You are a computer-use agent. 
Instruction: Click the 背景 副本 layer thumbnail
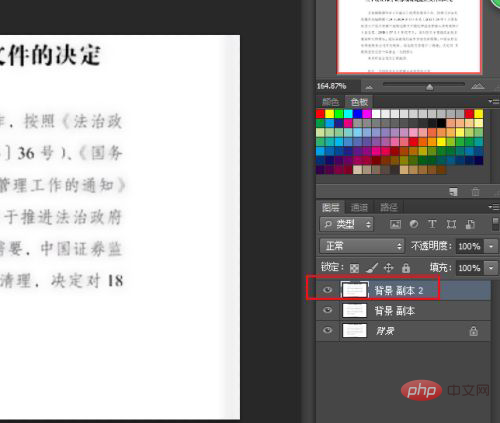tap(355, 310)
